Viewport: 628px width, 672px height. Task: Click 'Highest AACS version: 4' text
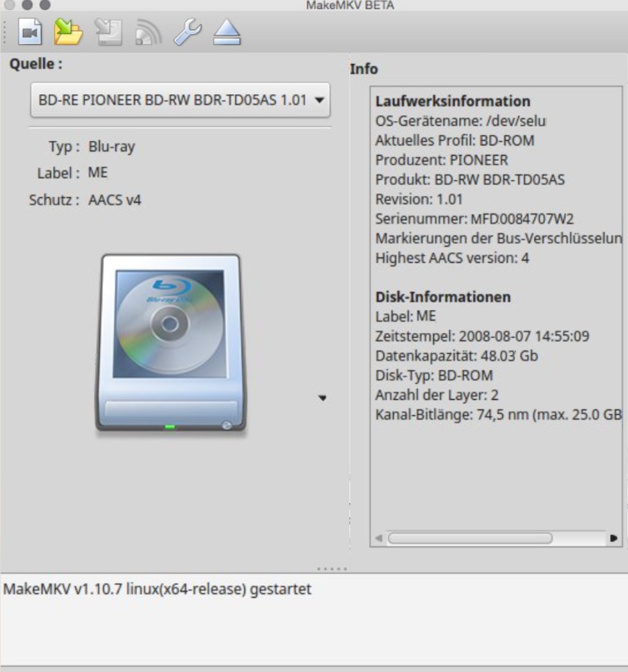click(452, 258)
